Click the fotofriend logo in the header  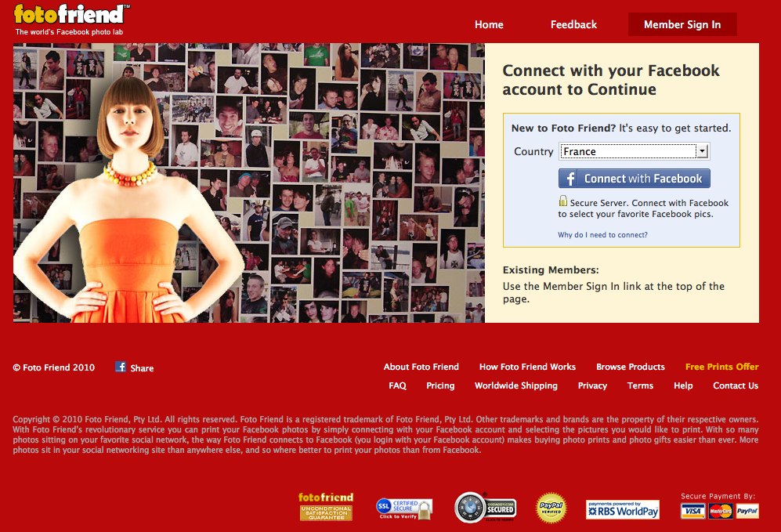72,14
